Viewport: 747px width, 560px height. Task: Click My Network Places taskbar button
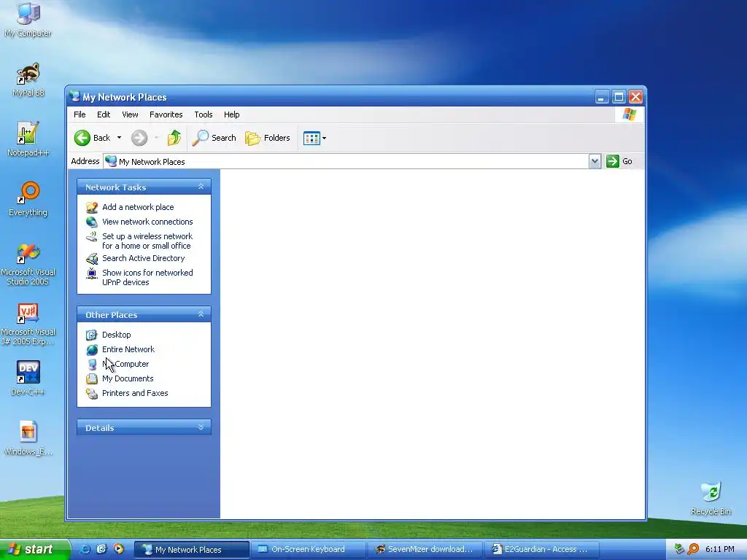coord(192,550)
